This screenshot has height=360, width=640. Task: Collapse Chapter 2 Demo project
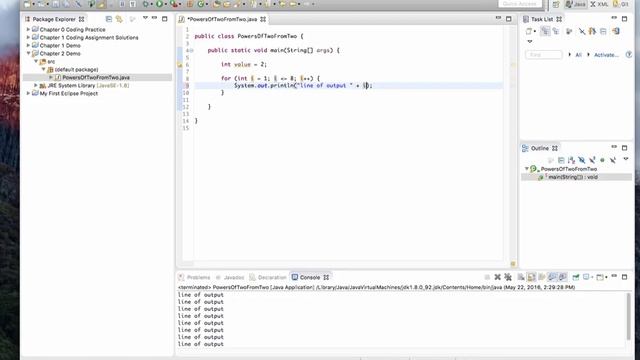coord(28,53)
